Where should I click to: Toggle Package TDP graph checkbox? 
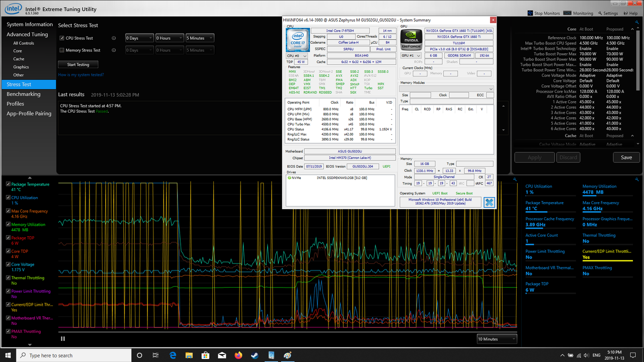click(x=8, y=238)
